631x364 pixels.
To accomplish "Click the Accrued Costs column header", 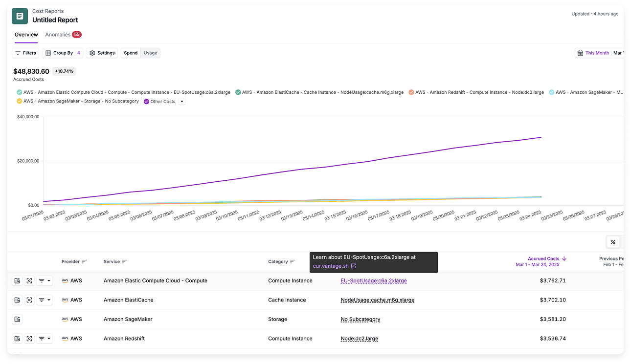I will click(543, 258).
